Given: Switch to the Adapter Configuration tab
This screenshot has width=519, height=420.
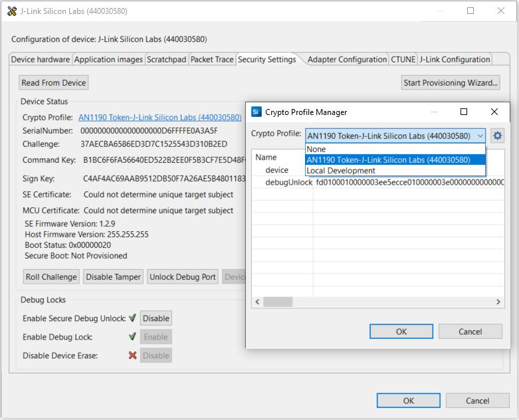Looking at the screenshot, I should click(x=347, y=59).
